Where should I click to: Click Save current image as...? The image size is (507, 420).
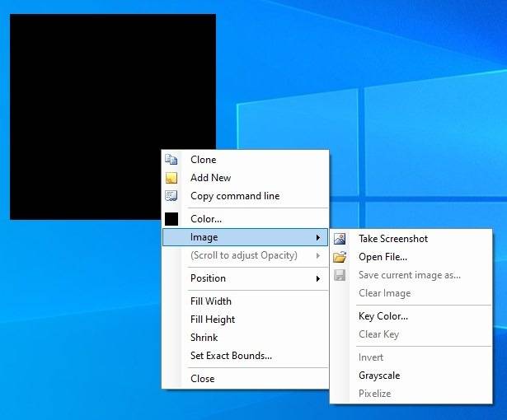pyautogui.click(x=411, y=275)
